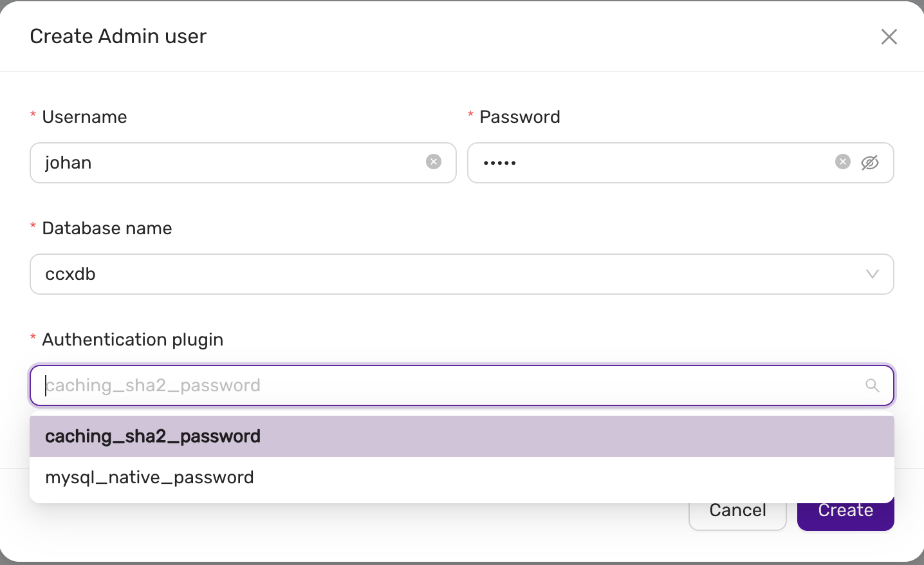
Task: Select mysql_native_password from the list
Action: point(149,477)
